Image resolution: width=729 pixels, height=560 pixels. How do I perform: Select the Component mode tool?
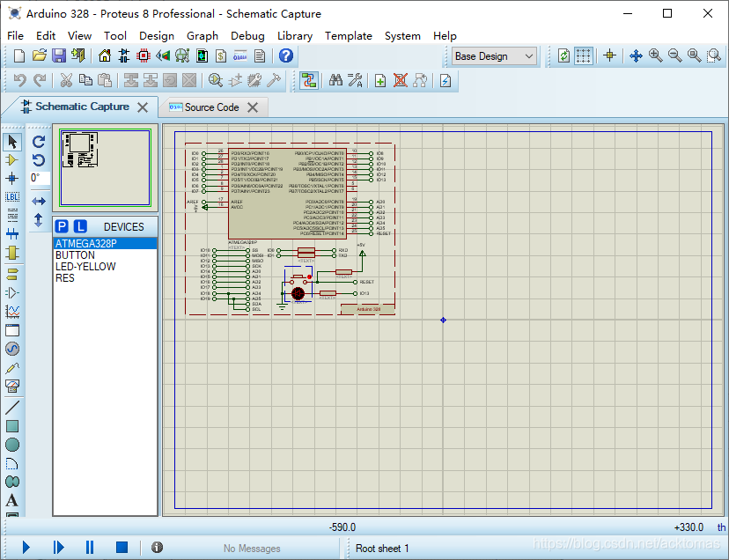pos(12,160)
